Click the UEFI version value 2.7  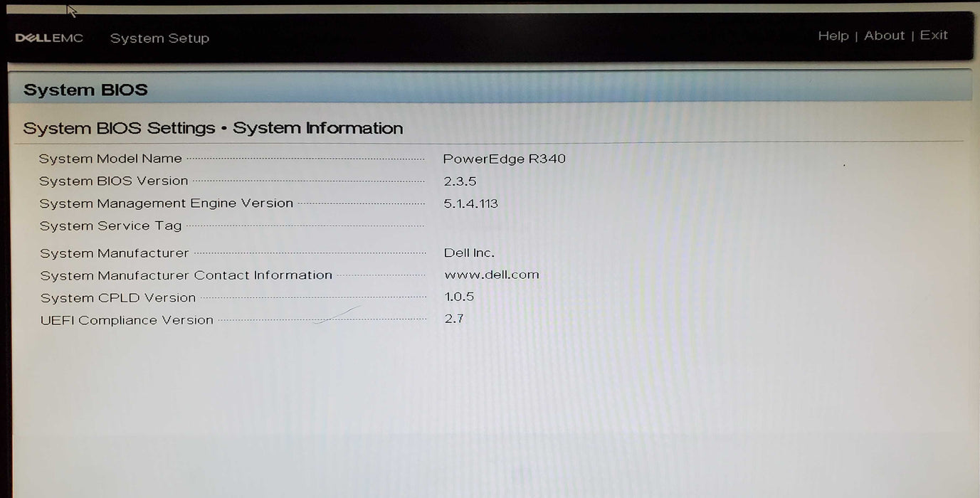tap(454, 319)
